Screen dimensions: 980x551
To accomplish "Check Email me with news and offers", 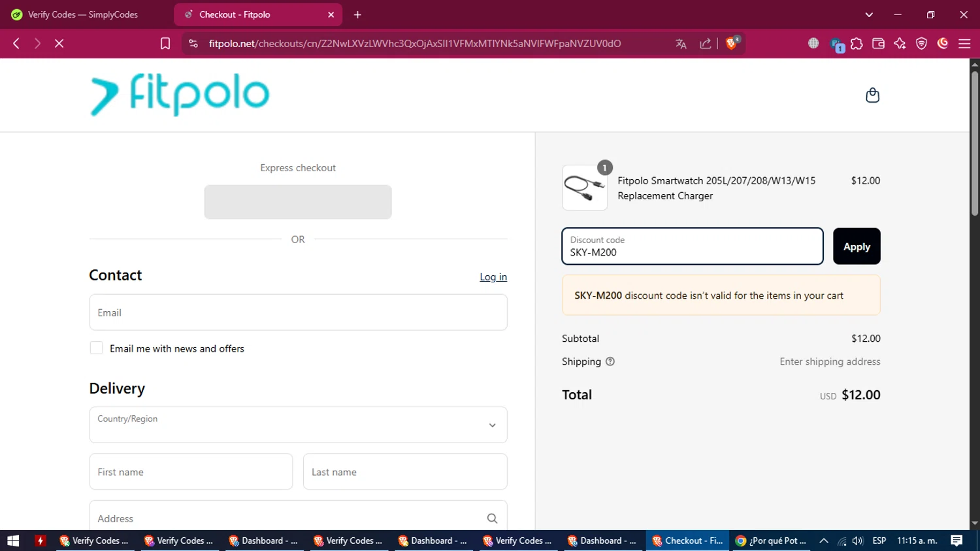I will coord(96,348).
